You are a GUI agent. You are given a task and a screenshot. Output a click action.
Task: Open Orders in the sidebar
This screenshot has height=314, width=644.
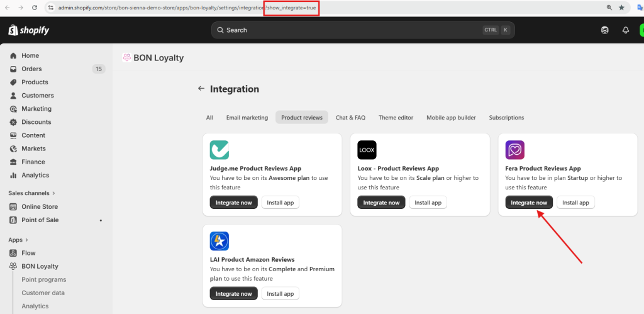coord(31,69)
